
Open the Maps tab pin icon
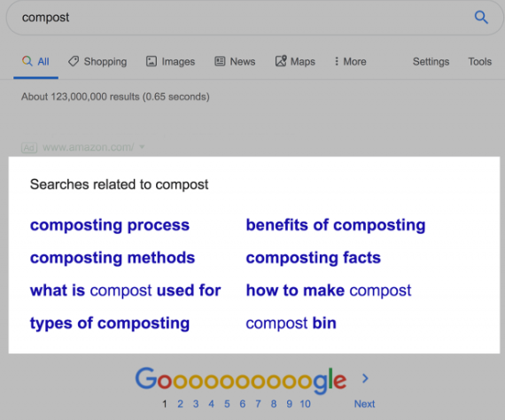coord(281,61)
